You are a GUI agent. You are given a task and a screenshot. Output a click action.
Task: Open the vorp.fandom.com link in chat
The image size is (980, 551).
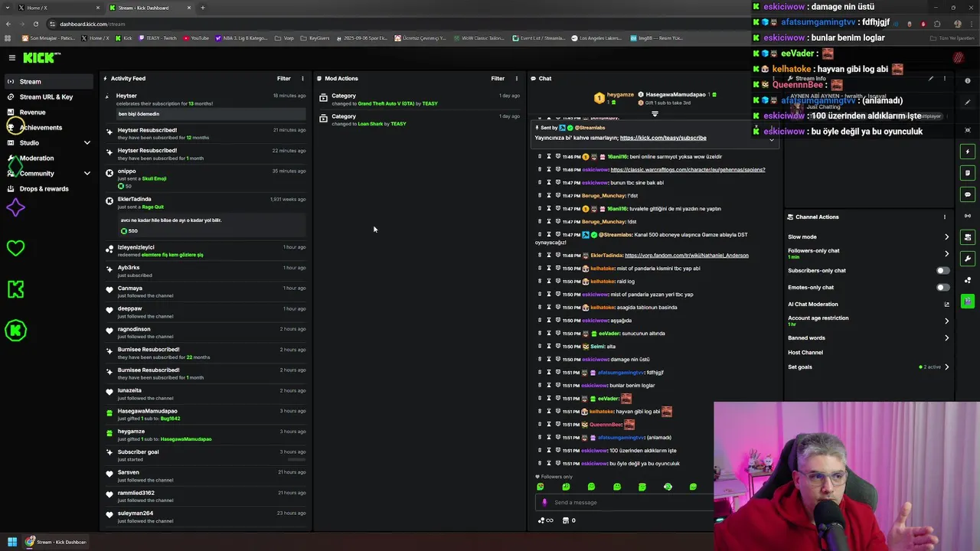(x=687, y=255)
